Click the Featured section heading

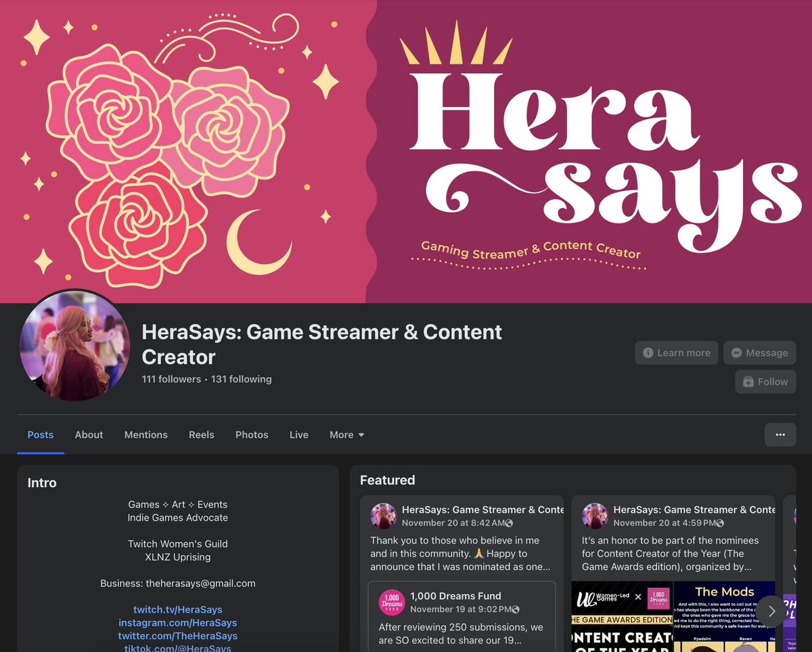point(387,480)
